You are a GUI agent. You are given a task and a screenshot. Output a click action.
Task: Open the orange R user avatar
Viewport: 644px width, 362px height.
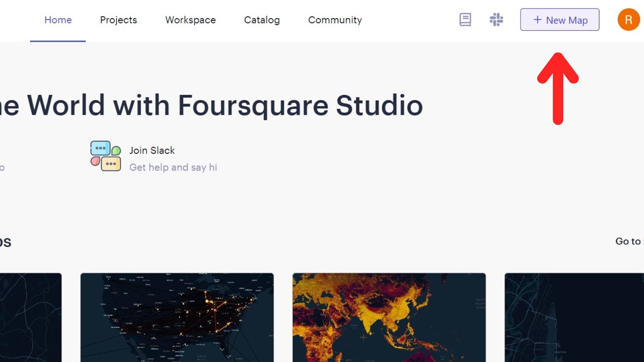click(628, 20)
